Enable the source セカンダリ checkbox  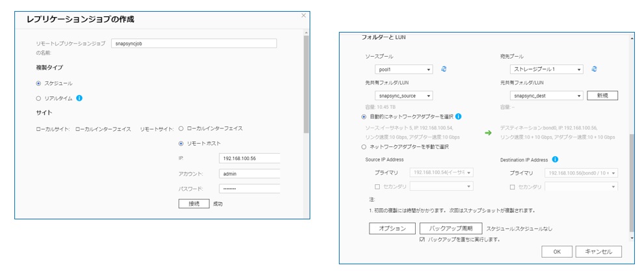pyautogui.click(x=378, y=187)
